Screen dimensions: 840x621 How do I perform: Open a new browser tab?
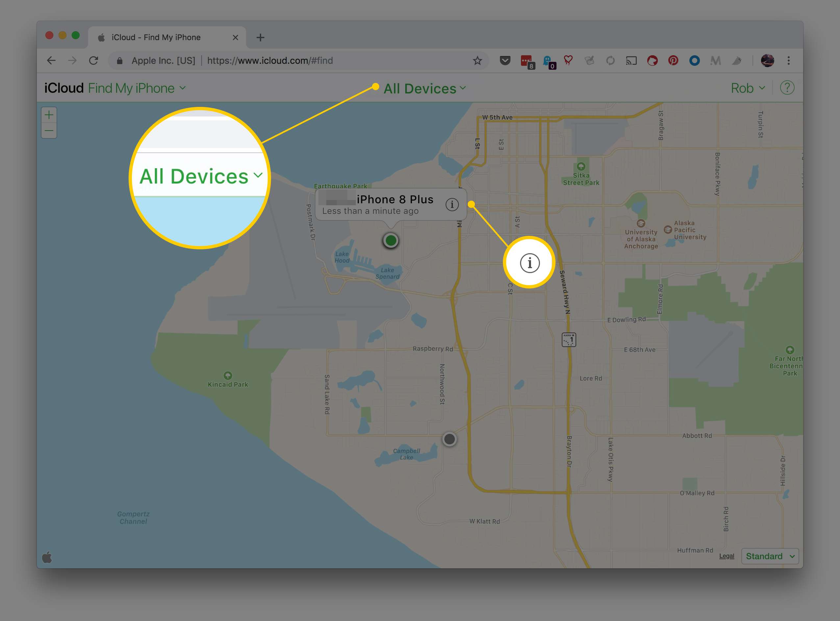click(260, 37)
